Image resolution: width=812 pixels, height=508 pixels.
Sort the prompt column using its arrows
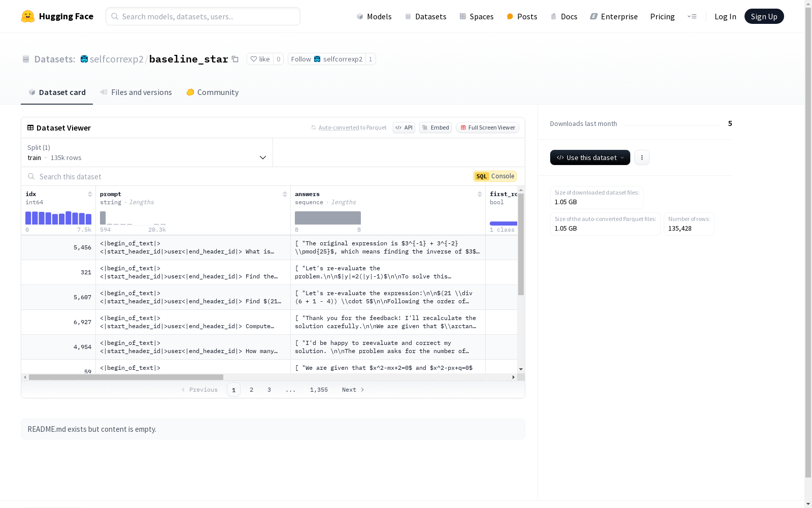pos(285,194)
